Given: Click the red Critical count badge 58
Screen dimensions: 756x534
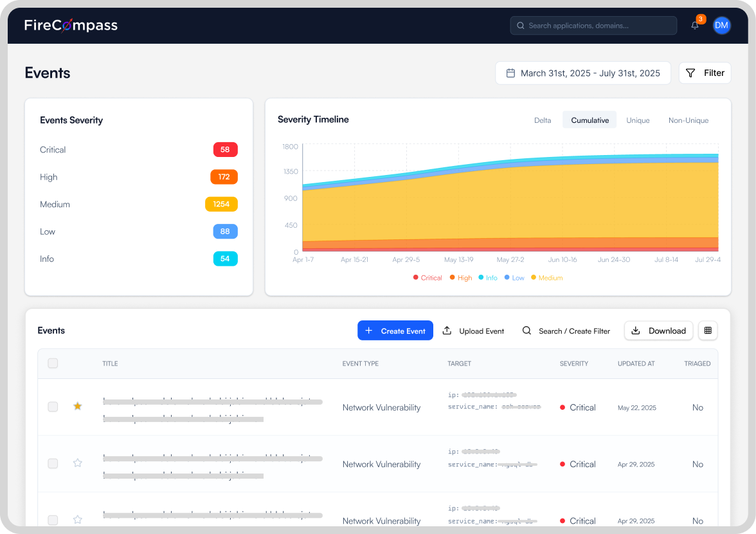Looking at the screenshot, I should (x=225, y=150).
